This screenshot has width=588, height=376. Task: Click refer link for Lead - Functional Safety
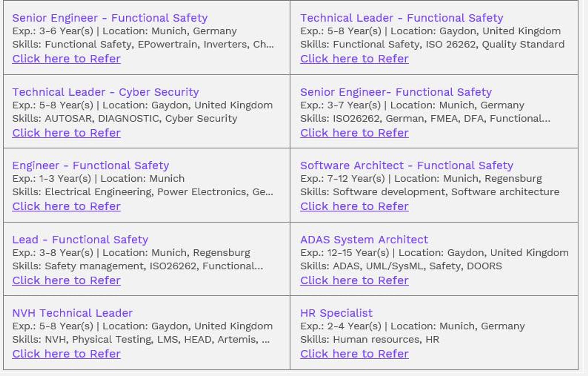[66, 280]
